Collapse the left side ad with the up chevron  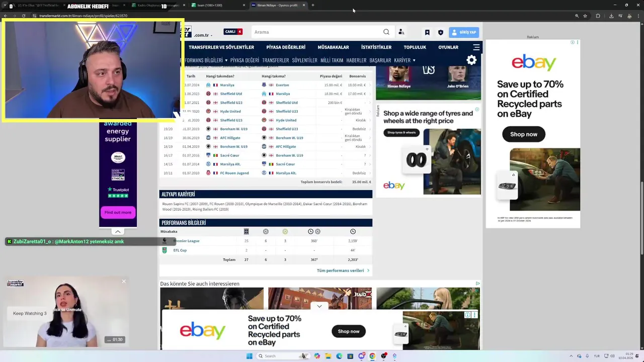(118, 232)
